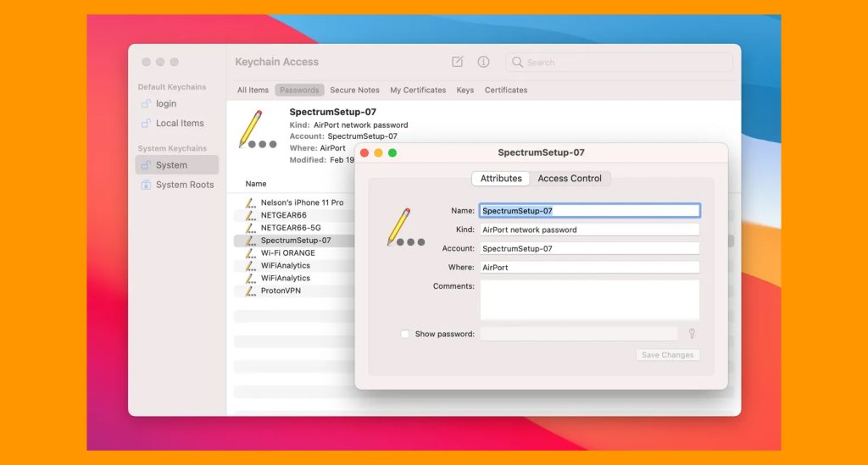The width and height of the screenshot is (868, 465).
Task: Click the lock icon beside login keychain
Action: [x=146, y=103]
